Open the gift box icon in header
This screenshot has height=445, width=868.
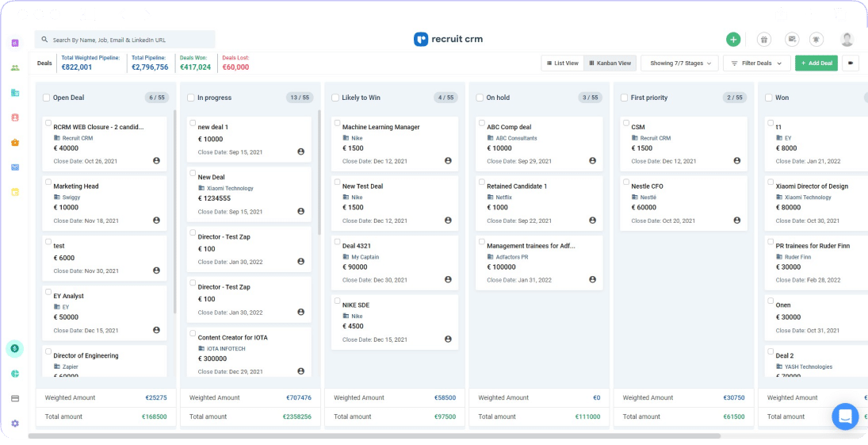[764, 40]
